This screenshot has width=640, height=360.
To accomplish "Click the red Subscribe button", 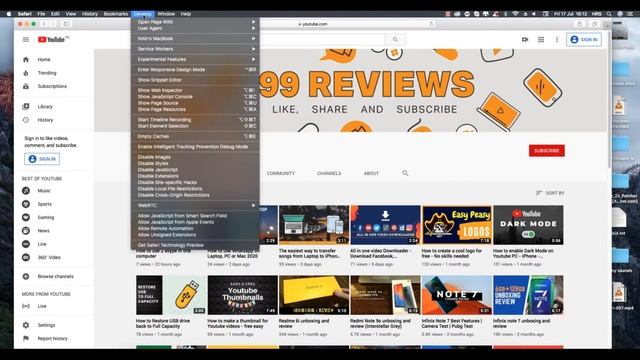I will [547, 151].
